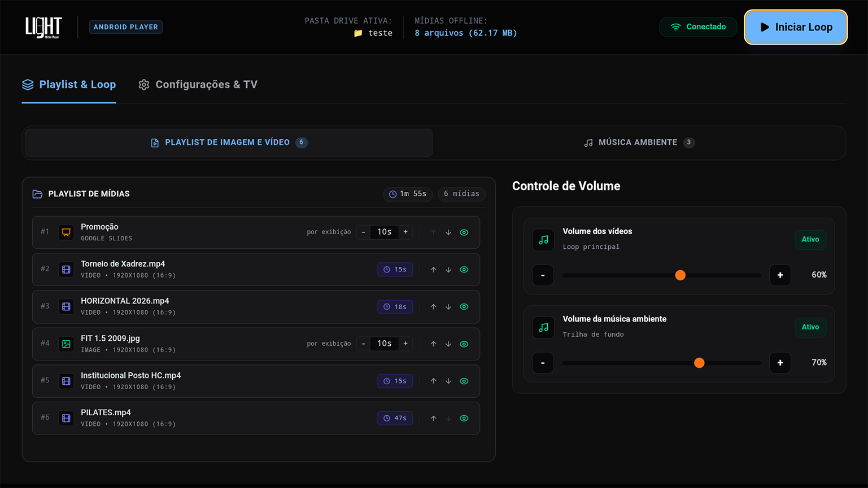868x488 pixels.
Task: Toggle visibility of PILATES.mp4
Action: coord(464,419)
